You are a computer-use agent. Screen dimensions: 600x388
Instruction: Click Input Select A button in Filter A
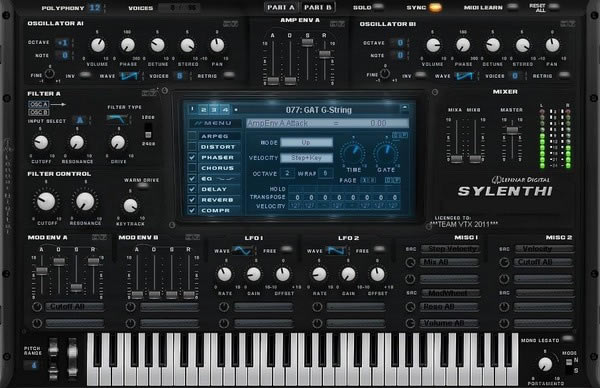coord(79,120)
